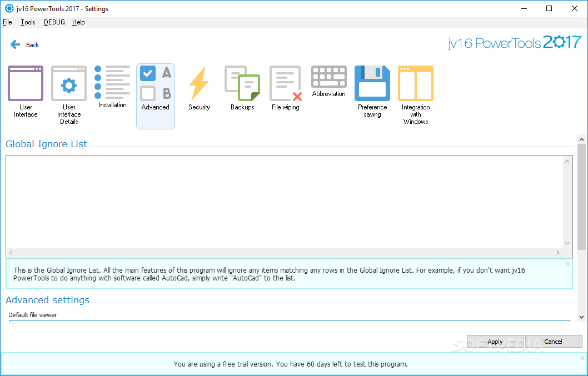Screen dimensions: 588x376
Task: Click settings page scrollbar up arrow
Action: coord(582,140)
